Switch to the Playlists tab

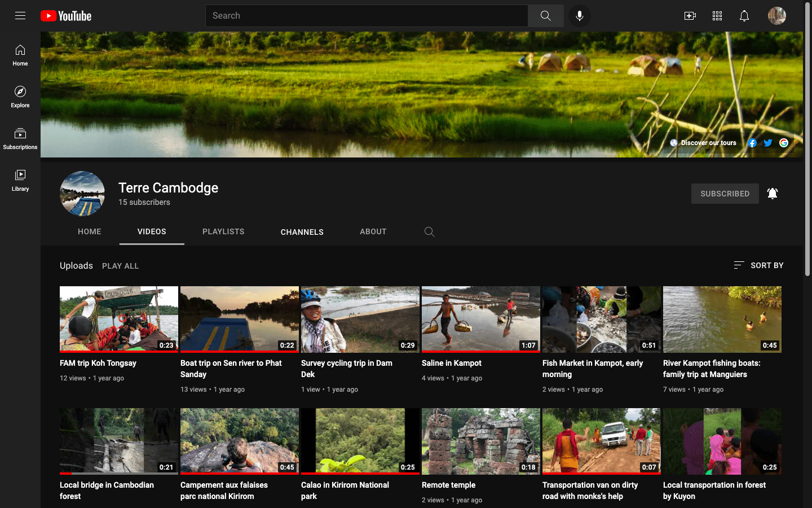[x=223, y=231]
